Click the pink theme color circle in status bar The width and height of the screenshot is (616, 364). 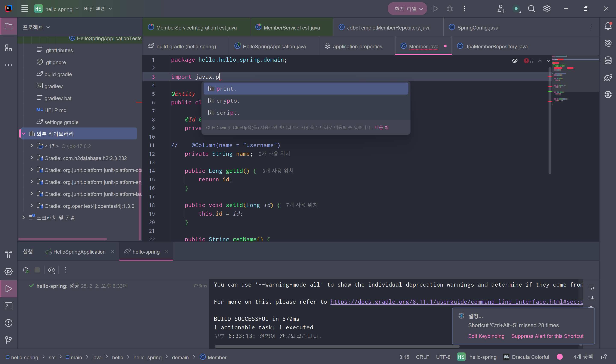click(x=560, y=357)
